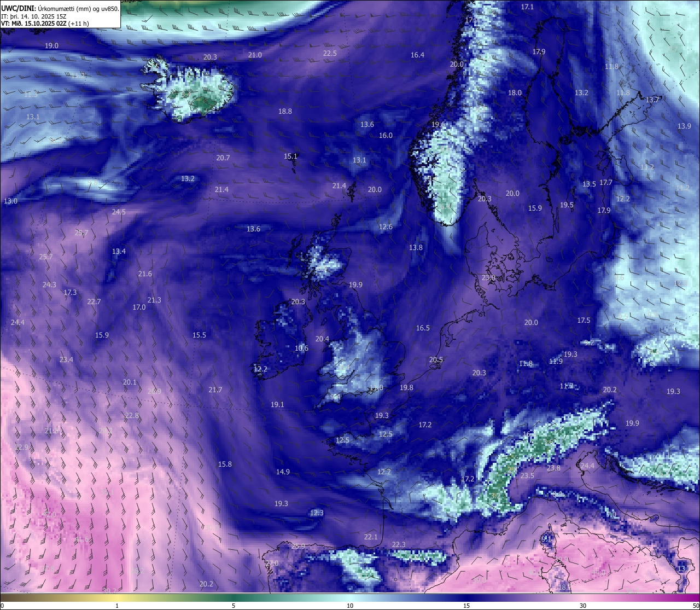Click the UWC/DINI title text
The height and width of the screenshot is (610, 700).
[x=19, y=8]
